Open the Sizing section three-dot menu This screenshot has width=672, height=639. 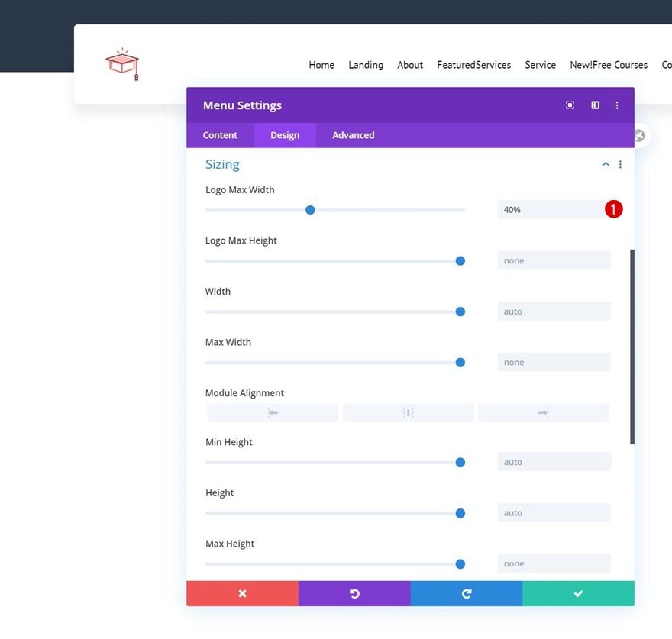click(x=620, y=165)
